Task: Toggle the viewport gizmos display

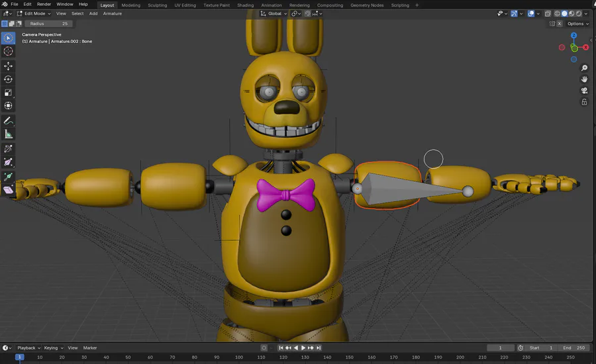Action: [x=514, y=14]
